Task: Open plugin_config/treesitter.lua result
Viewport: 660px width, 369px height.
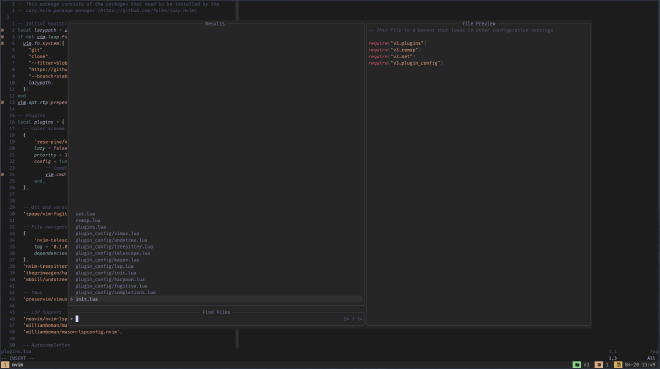Action: (x=114, y=247)
